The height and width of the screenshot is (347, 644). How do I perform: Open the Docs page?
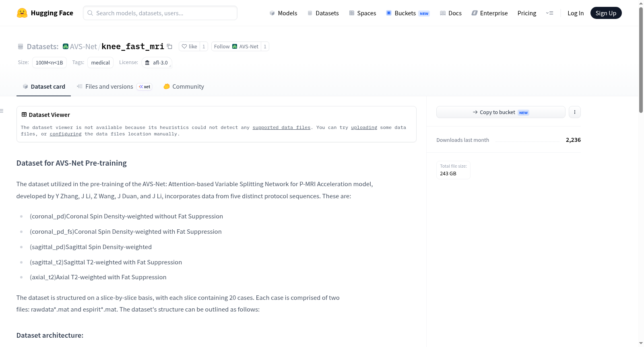click(451, 13)
